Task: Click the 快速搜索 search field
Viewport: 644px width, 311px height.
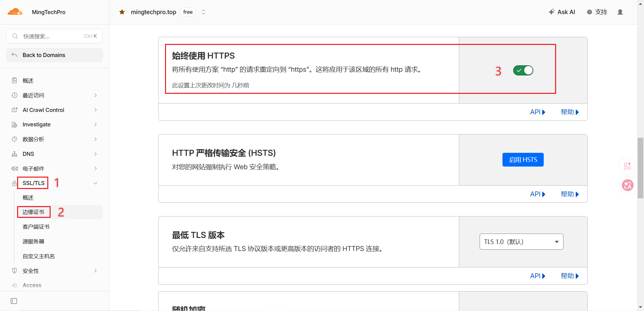Action: pyautogui.click(x=54, y=36)
